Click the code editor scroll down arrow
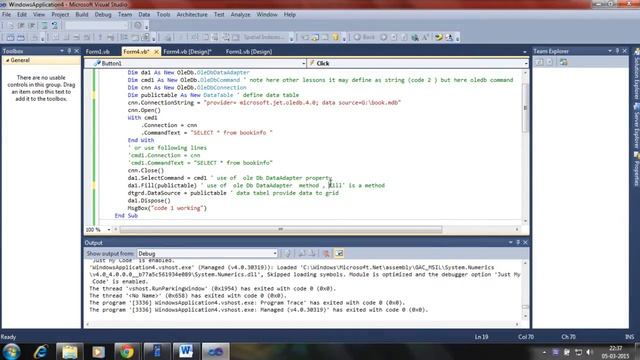This screenshot has width=640, height=360. coord(525,221)
